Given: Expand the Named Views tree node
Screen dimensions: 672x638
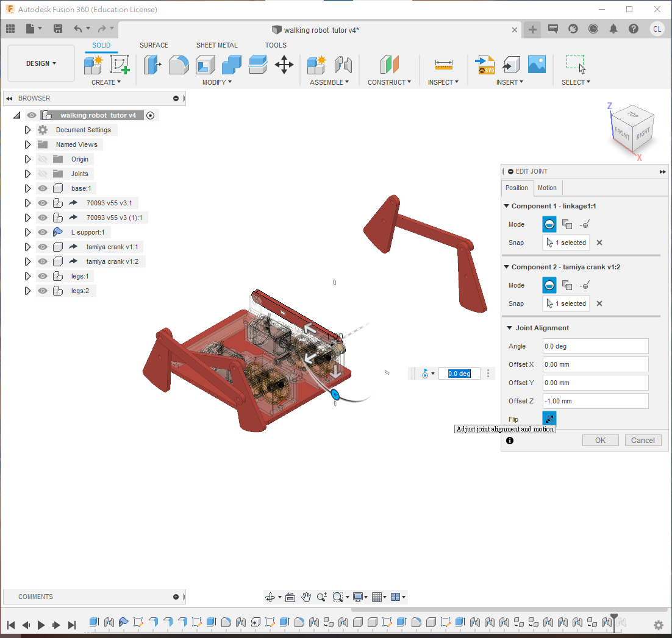Looking at the screenshot, I should 27,144.
